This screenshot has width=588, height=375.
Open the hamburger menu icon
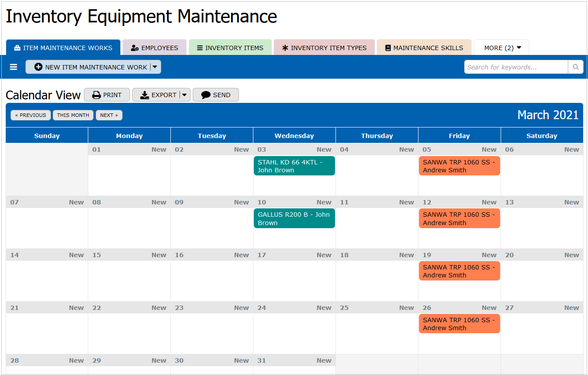tap(14, 67)
